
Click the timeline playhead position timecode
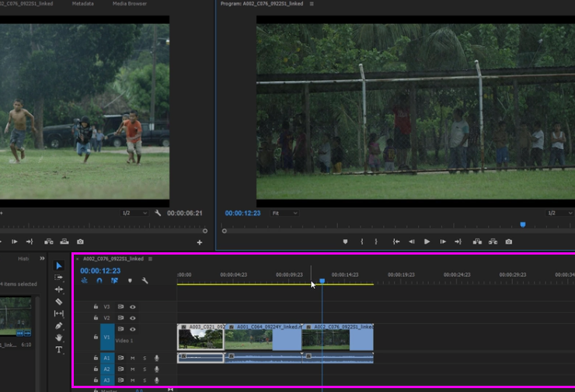pos(100,271)
